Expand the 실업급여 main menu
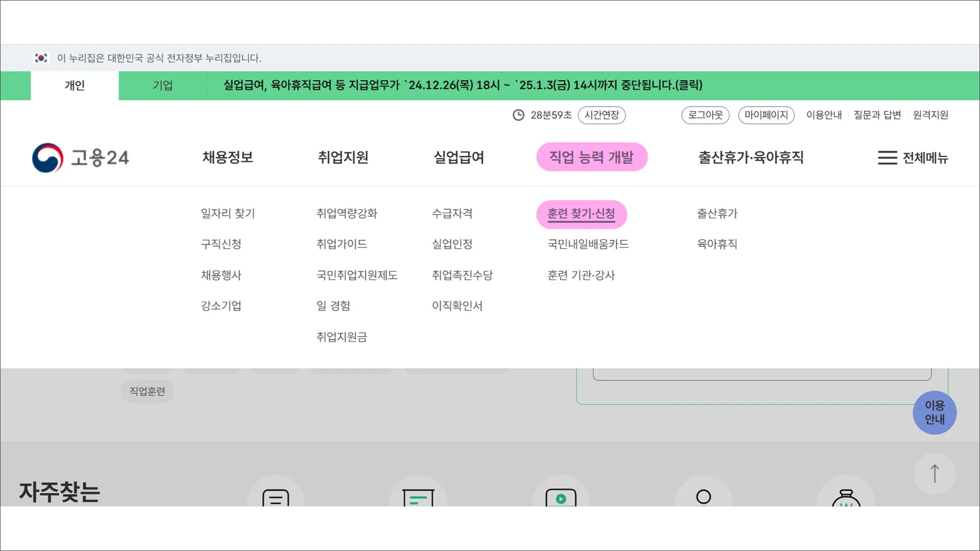Image resolution: width=980 pixels, height=551 pixels. point(458,157)
